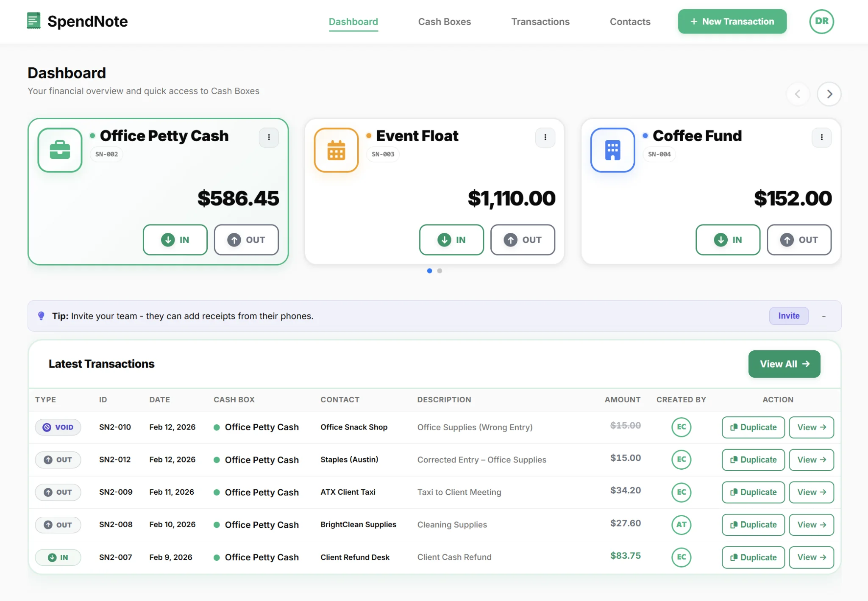The image size is (868, 601).
Task: Open View for the BrightClean Supplies transaction
Action: click(x=811, y=524)
